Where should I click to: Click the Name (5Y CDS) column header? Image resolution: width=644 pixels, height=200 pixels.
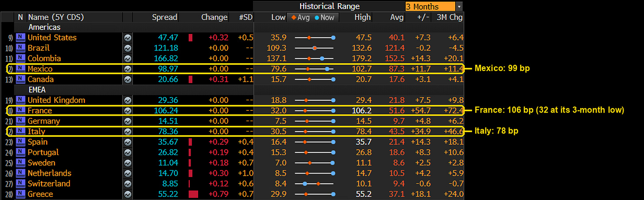click(56, 17)
